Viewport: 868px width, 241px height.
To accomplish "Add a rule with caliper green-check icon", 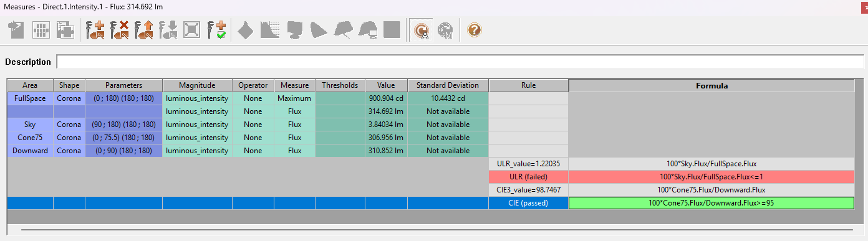I will (217, 29).
